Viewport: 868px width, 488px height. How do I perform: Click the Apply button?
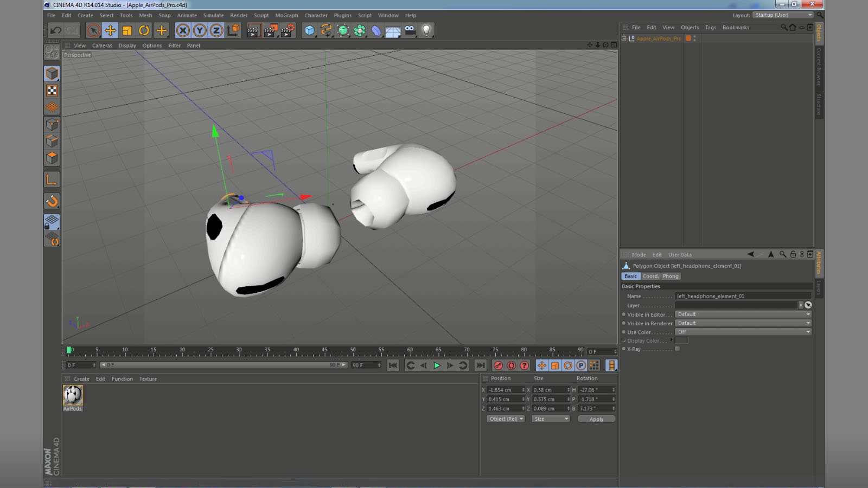click(596, 419)
